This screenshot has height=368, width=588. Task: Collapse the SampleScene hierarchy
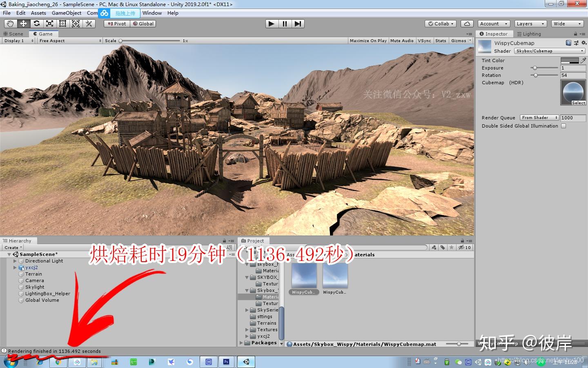[x=9, y=254]
